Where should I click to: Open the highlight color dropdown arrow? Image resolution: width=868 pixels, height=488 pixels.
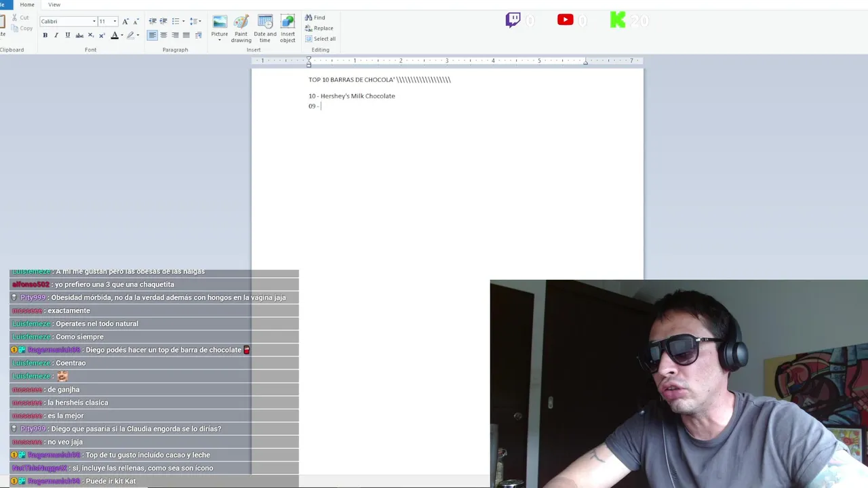coord(138,35)
